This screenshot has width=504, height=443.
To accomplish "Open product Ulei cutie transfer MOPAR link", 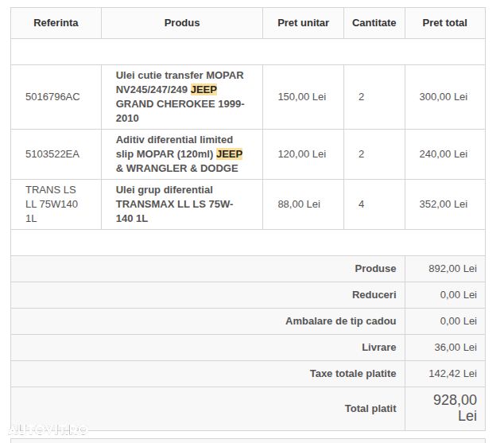I will [x=180, y=97].
